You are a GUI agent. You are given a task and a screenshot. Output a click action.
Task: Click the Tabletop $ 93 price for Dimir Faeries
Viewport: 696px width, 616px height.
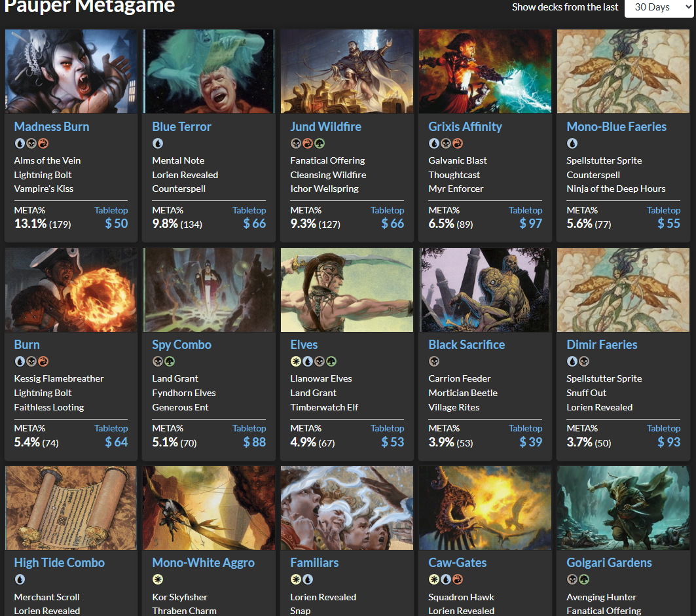tap(669, 442)
